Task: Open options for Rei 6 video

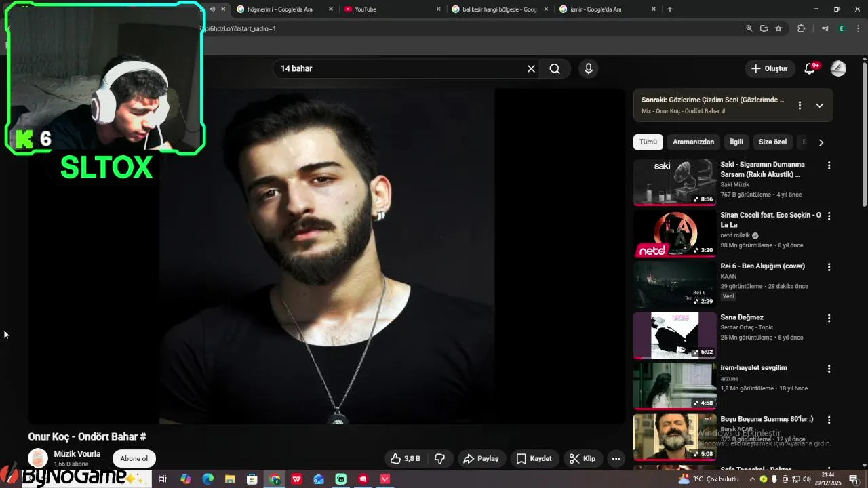Action: pos(829,267)
